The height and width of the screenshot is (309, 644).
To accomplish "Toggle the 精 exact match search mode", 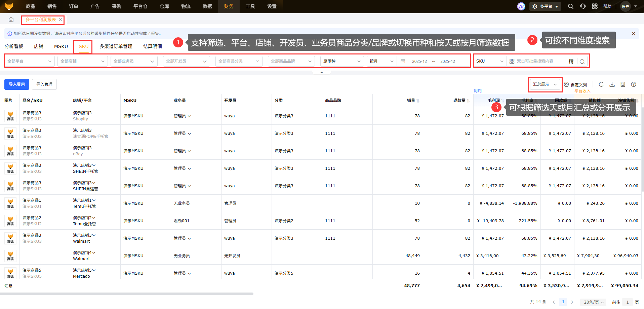I will (x=571, y=61).
